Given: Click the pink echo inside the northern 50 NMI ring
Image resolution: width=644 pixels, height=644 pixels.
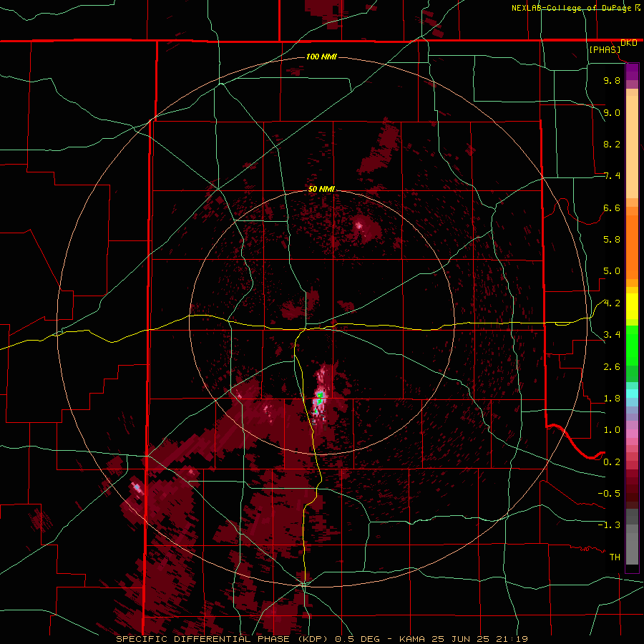Looking at the screenshot, I should (359, 225).
